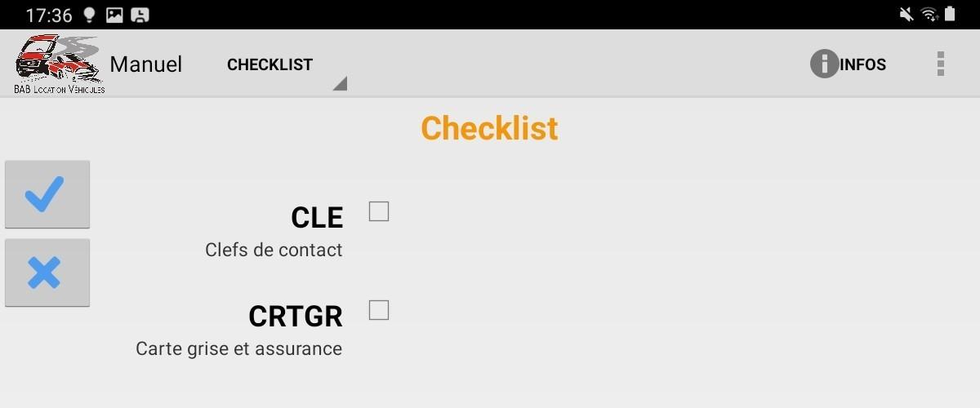
Task: Tap the blue X cancel button
Action: pyautogui.click(x=47, y=273)
